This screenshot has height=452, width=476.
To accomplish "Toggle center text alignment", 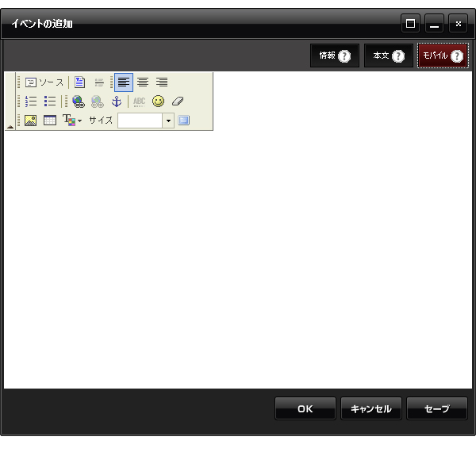I will coord(143,82).
